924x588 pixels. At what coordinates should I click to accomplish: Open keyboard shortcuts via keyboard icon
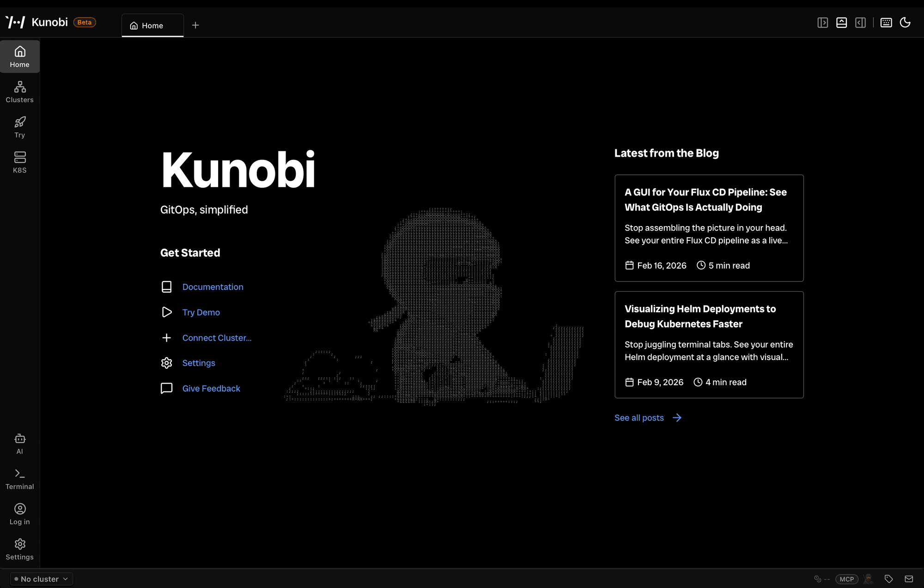click(886, 23)
